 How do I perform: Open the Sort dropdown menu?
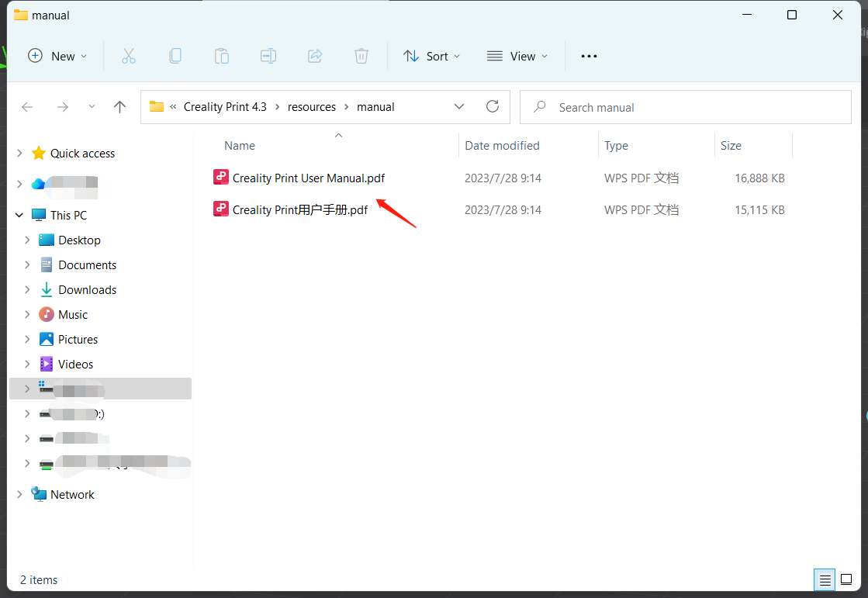[432, 56]
